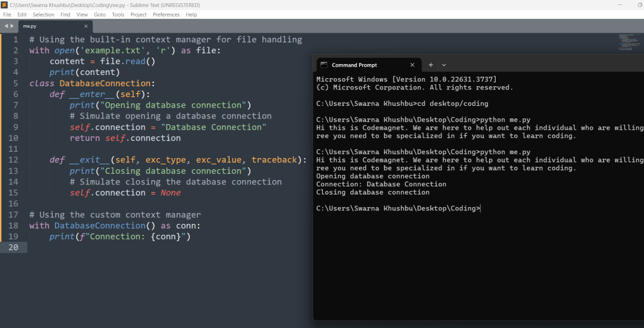Go to next tab with right arrow
Screen dimensions: 644x328
[12, 26]
